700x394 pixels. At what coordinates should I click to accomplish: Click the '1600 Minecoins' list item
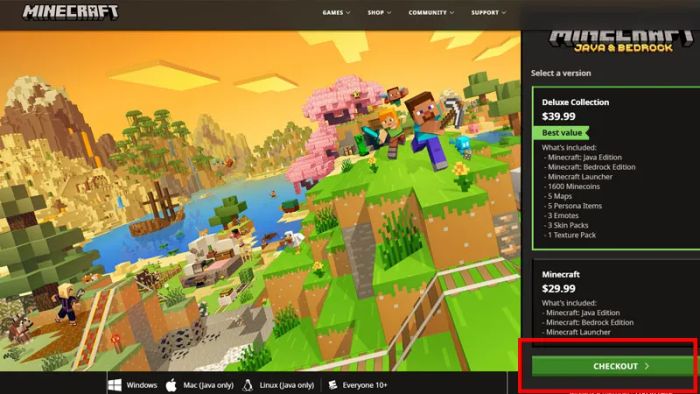[573, 187]
